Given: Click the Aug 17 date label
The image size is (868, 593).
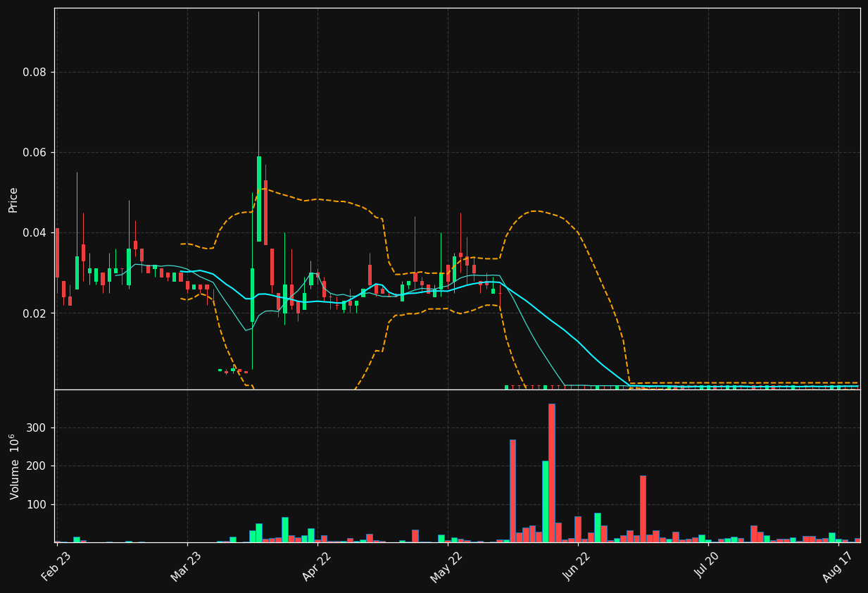Looking at the screenshot, I should (x=837, y=566).
